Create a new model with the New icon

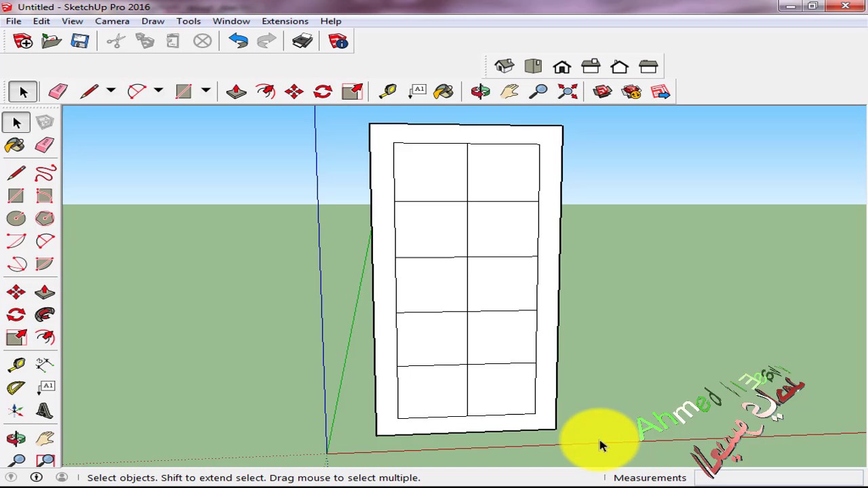point(22,41)
